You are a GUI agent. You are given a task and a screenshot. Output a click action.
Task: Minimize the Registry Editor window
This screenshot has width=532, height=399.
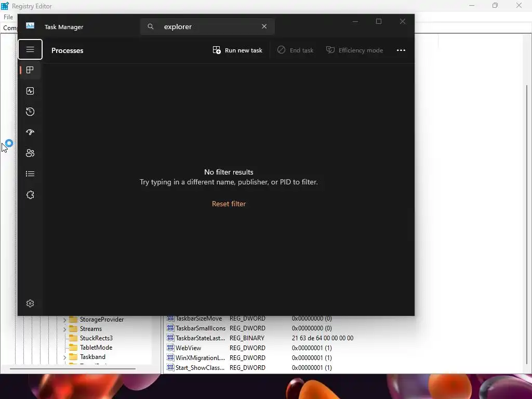(x=472, y=5)
